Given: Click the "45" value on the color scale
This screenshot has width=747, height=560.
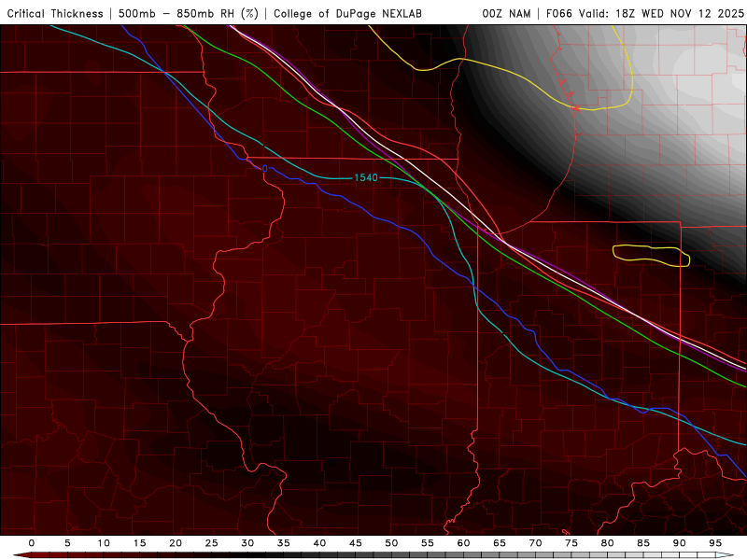Looking at the screenshot, I should [356, 543].
